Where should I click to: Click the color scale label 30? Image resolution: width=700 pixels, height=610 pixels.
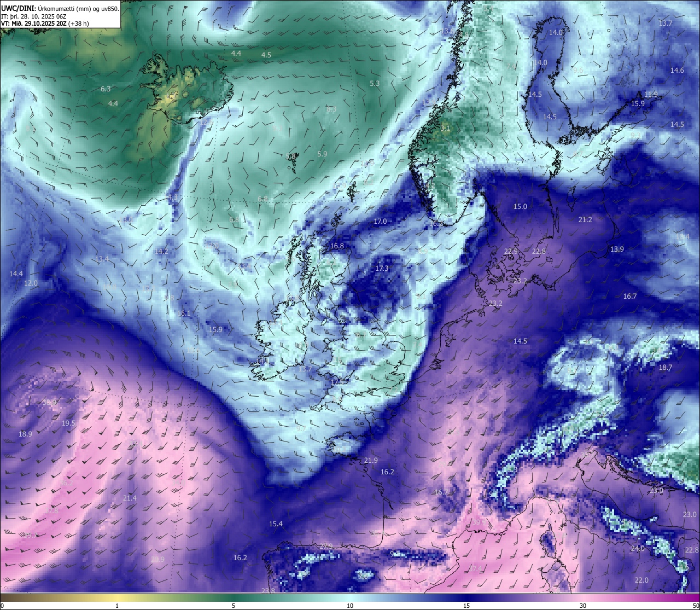point(583,606)
